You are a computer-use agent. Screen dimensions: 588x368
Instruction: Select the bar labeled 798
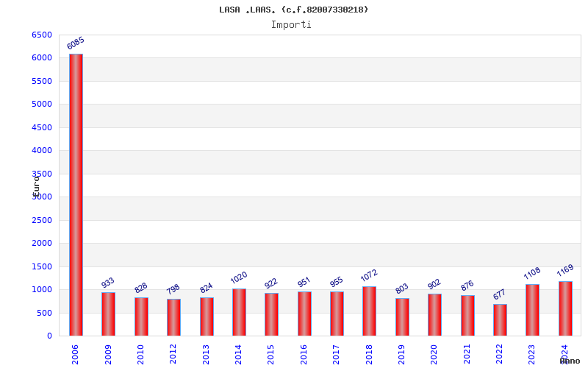[173, 317]
